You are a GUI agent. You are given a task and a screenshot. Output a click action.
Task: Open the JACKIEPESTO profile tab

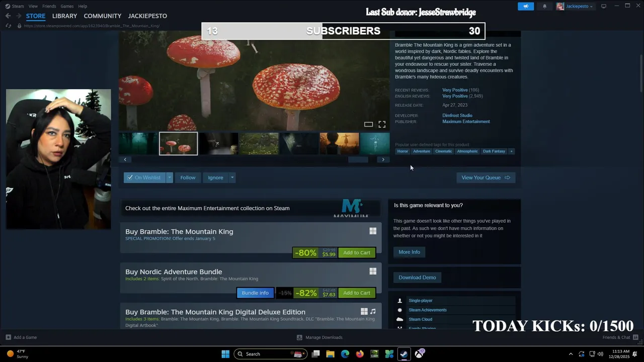147,16
